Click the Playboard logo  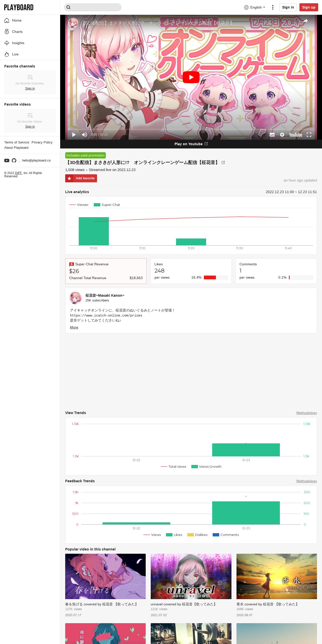coord(19,7)
